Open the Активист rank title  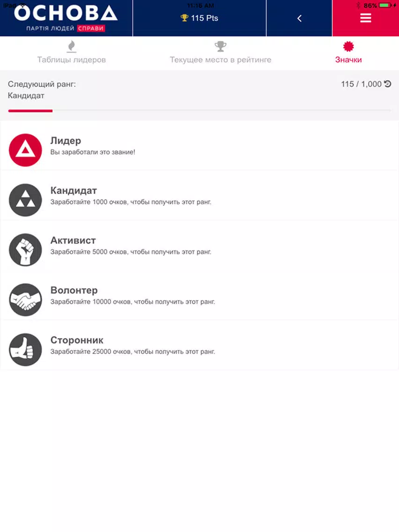[x=73, y=240]
